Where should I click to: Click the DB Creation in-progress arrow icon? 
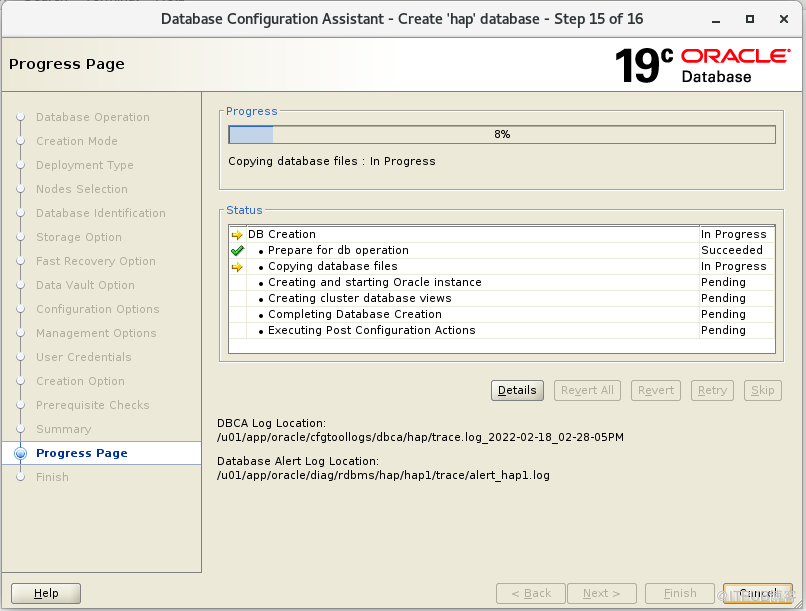[237, 235]
